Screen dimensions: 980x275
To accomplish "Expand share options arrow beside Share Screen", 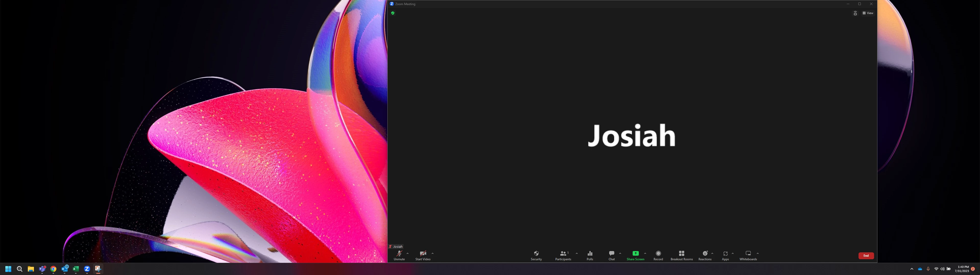I will pos(645,253).
